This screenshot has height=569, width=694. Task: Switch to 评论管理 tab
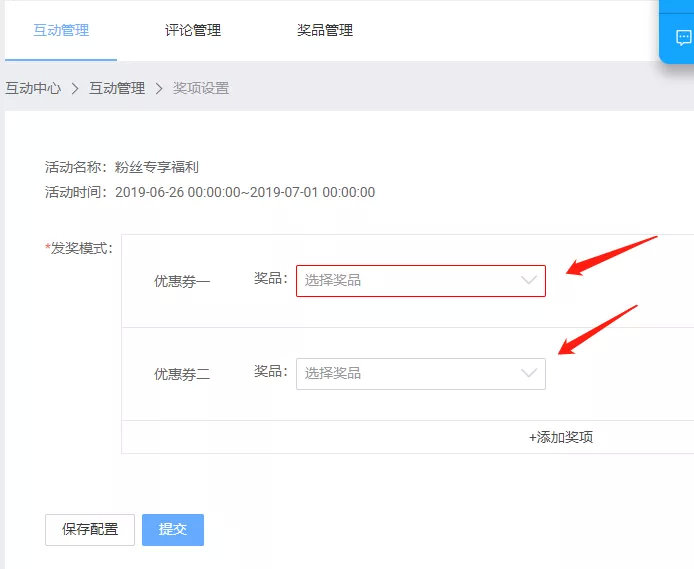193,30
